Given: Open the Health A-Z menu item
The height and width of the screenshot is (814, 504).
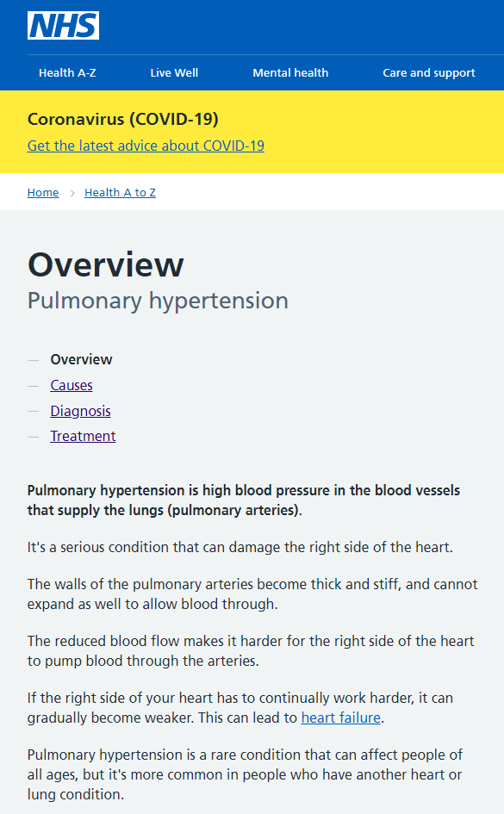Looking at the screenshot, I should coord(67,72).
